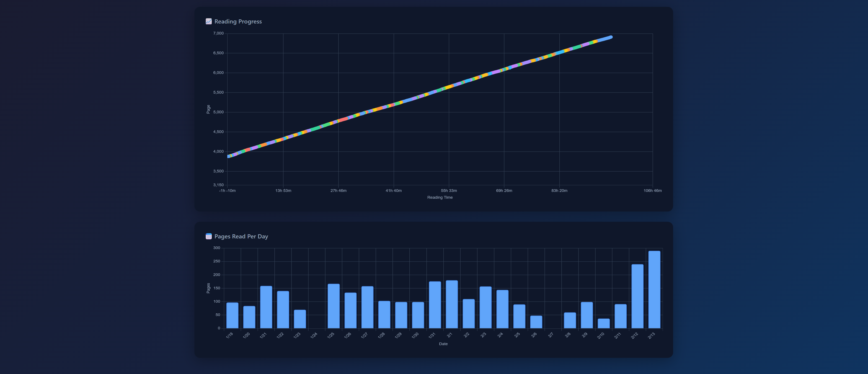
Task: Click the 7,000 page axis label
Action: [218, 33]
